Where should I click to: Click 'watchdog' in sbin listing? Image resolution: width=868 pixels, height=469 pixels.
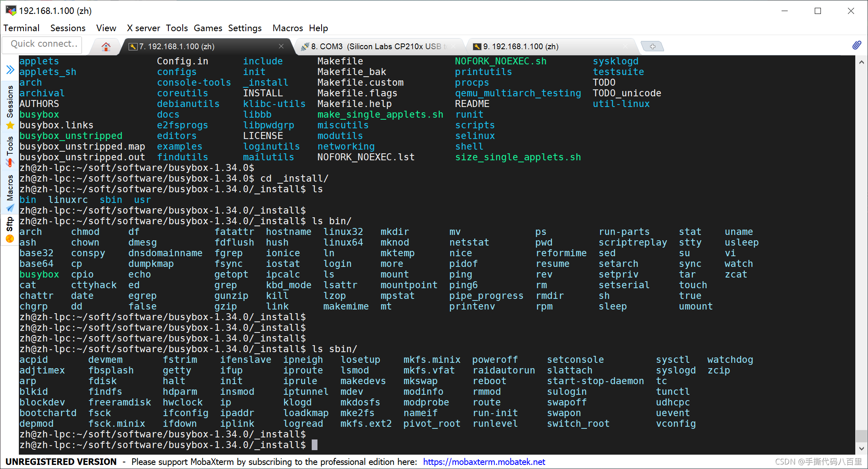pos(730,360)
